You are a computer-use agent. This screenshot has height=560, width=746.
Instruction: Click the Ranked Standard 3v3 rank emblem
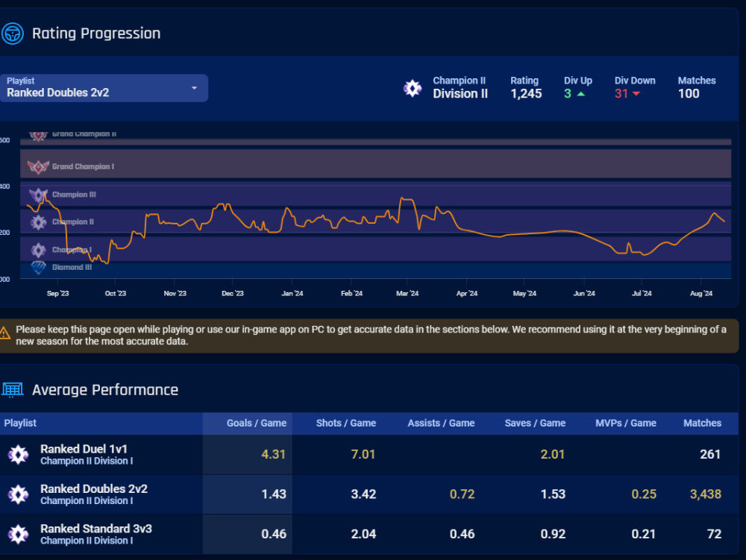pyautogui.click(x=18, y=535)
